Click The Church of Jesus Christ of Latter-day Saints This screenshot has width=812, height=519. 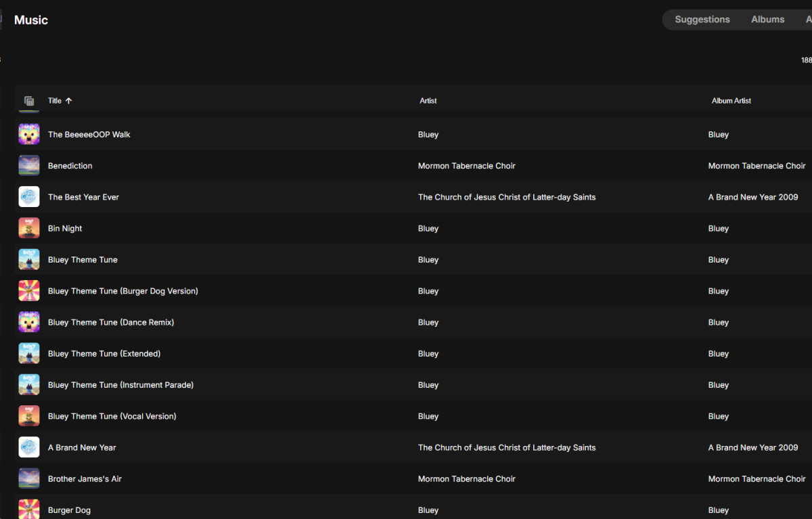507,197
